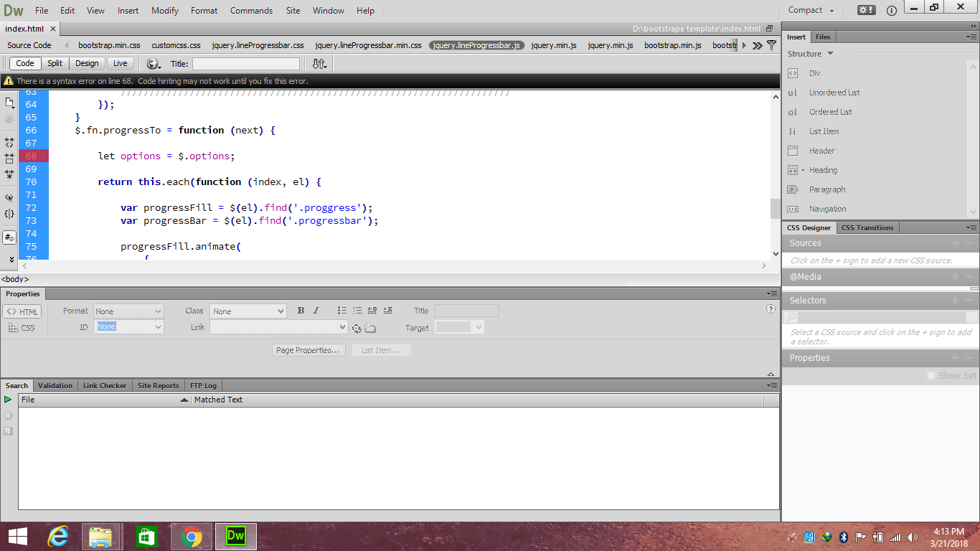Viewport: 980px width, 551px height.
Task: Open Google Chrome from the taskbar
Action: click(x=192, y=536)
